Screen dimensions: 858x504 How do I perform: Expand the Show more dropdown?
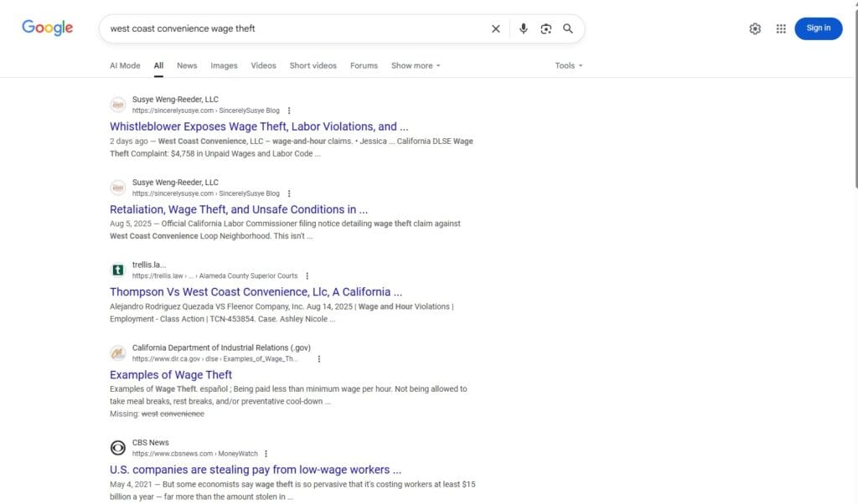416,65
